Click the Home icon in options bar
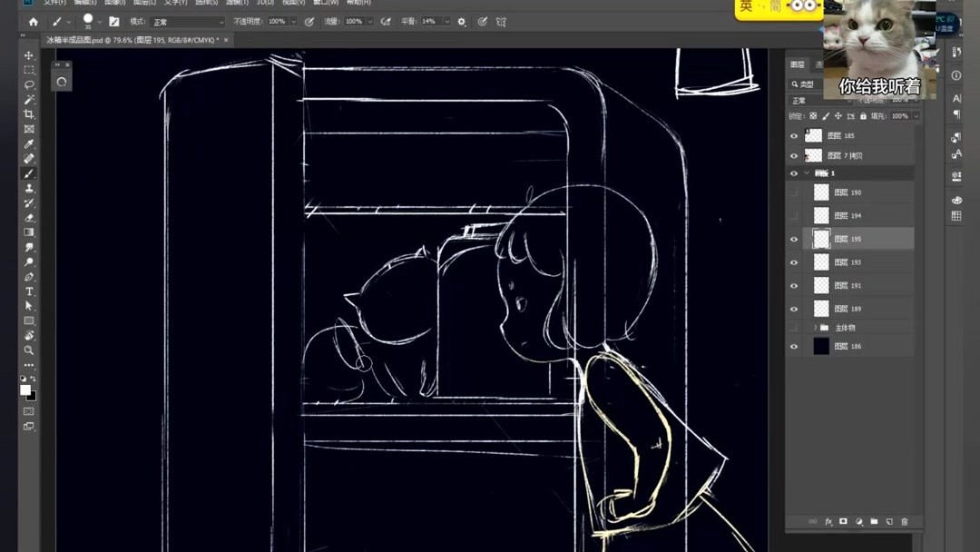Viewport: 980px width, 552px height. click(x=34, y=22)
